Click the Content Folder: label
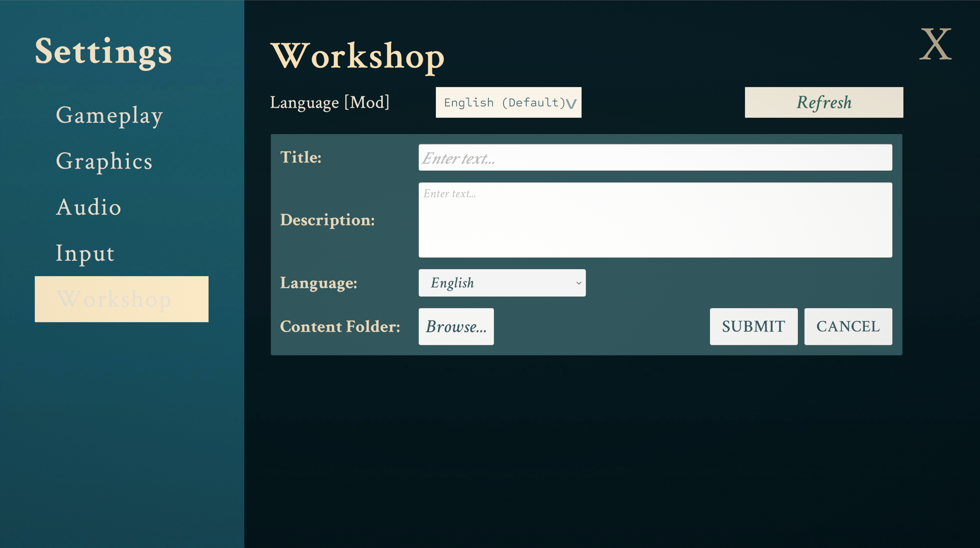 [x=340, y=327]
